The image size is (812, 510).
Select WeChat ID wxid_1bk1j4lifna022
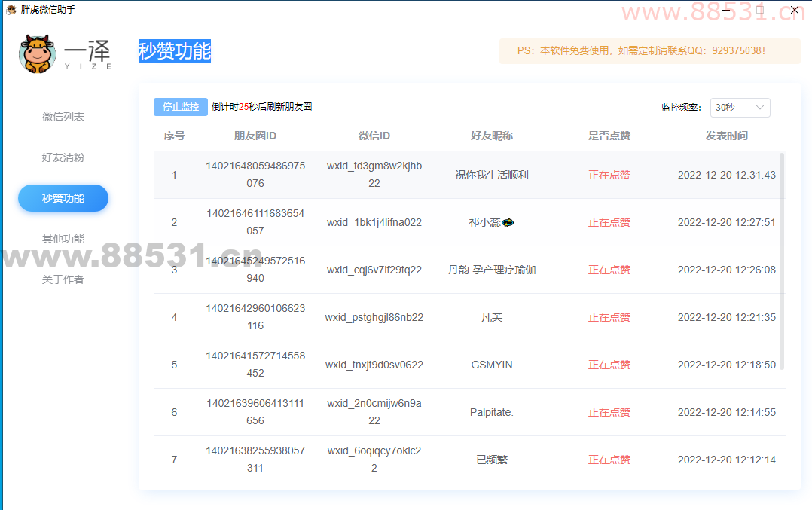pos(374,223)
